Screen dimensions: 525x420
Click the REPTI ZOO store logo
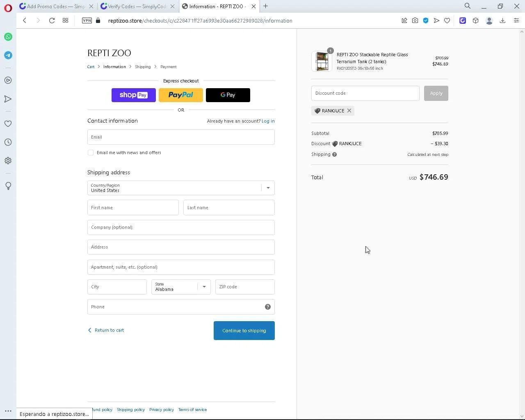coord(109,53)
